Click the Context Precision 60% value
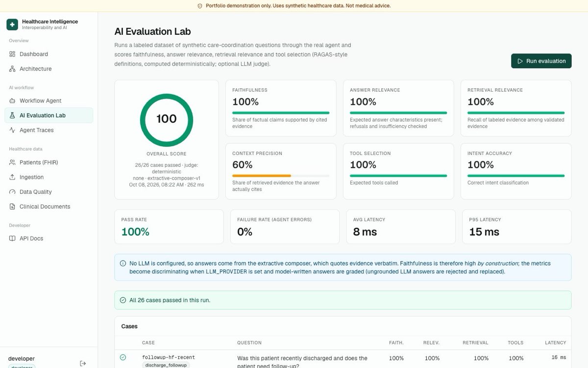 pos(243,165)
